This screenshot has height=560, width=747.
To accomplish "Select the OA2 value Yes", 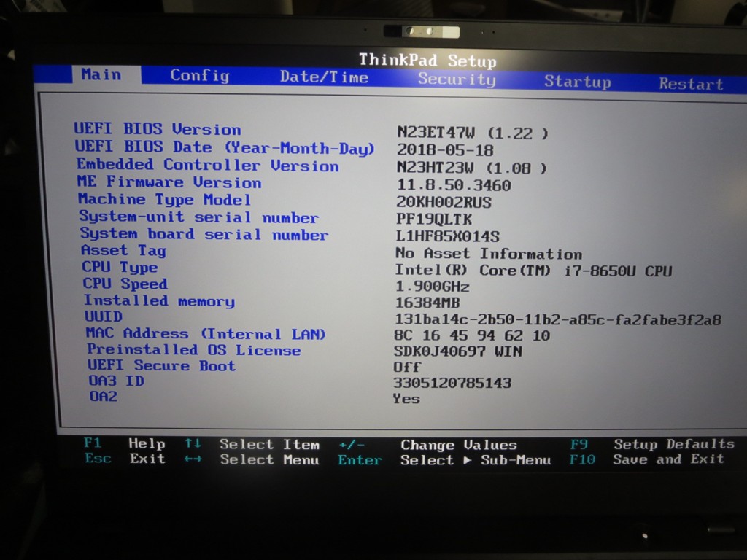I will [406, 399].
